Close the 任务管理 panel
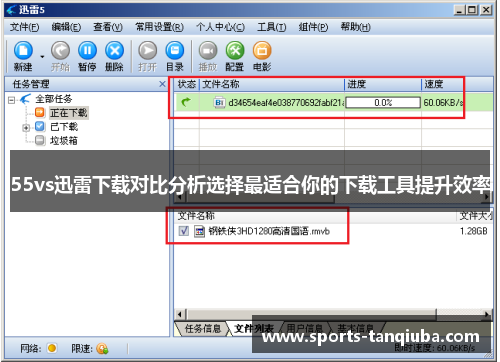The image size is (500, 362). (162, 84)
